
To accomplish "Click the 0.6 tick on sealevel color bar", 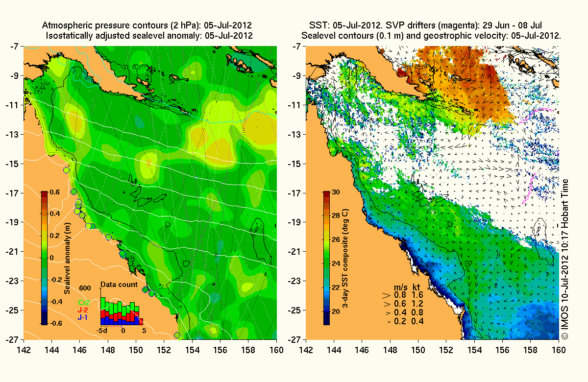I will (55, 192).
